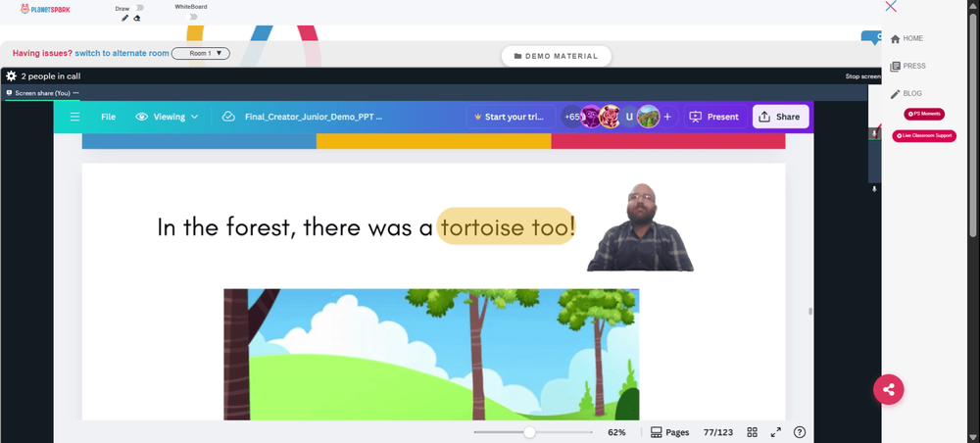The height and width of the screenshot is (443, 980).
Task: Click the red floating share button
Action: [889, 389]
